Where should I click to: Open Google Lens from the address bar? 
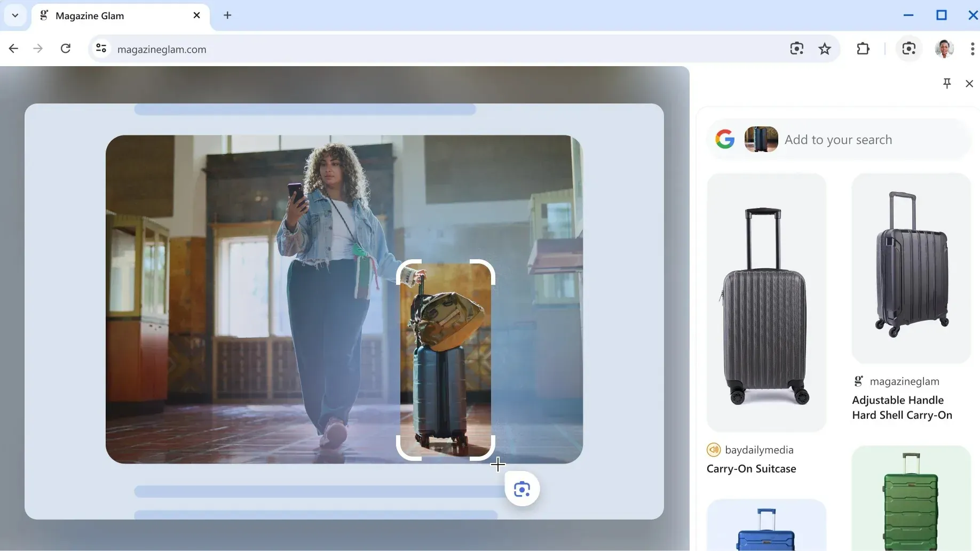pyautogui.click(x=796, y=49)
